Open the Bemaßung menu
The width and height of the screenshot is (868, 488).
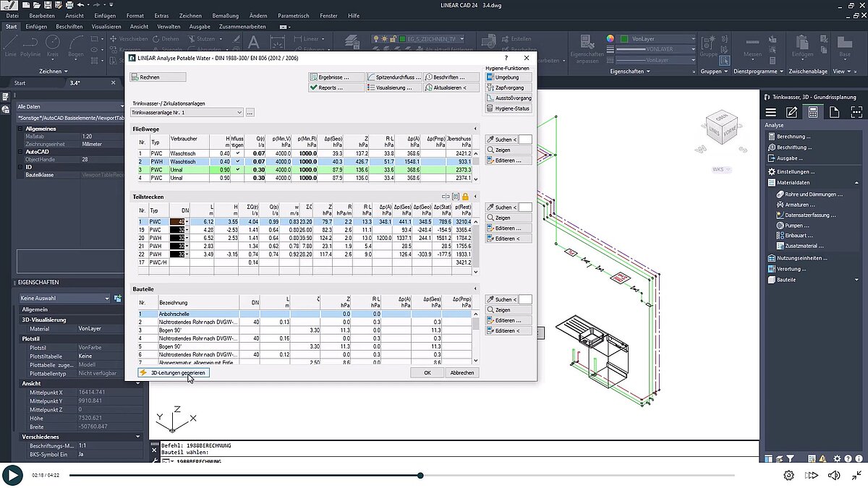coord(224,15)
